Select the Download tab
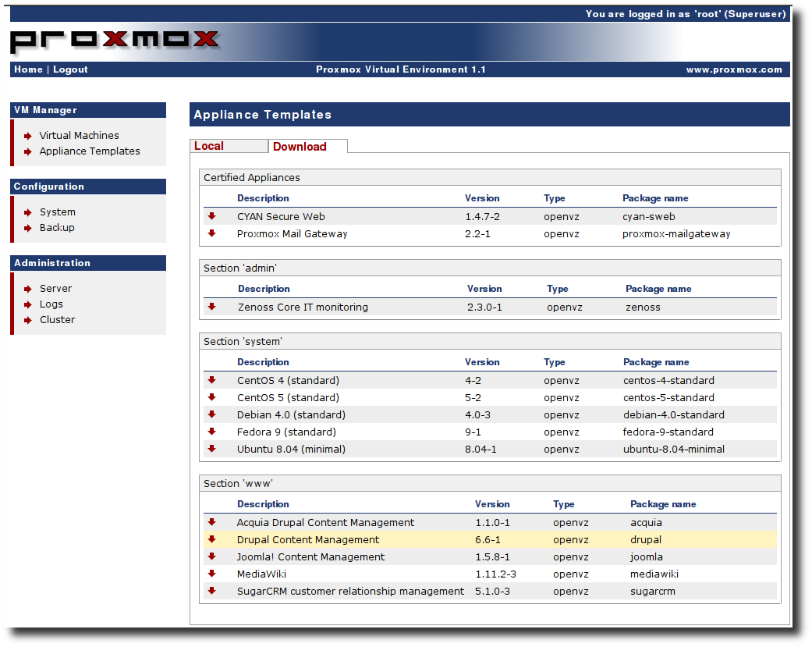Image resolution: width=812 pixels, height=647 pixels. tap(307, 147)
